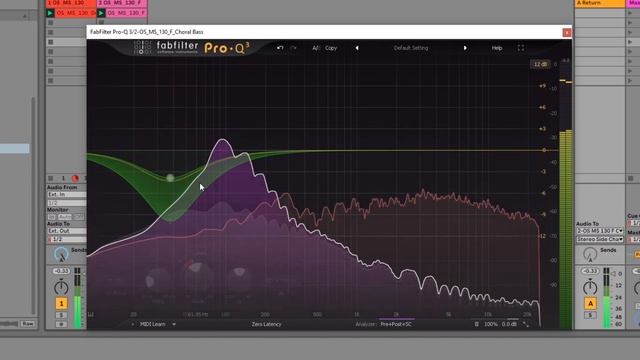Open the Ext. In audio source dropdown
Screen dimensions: 640x360
67,195
